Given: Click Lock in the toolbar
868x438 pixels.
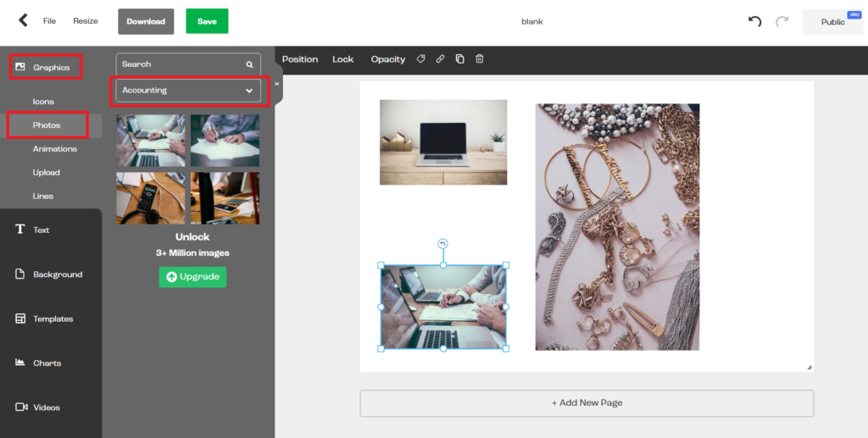Looking at the screenshot, I should pos(342,59).
